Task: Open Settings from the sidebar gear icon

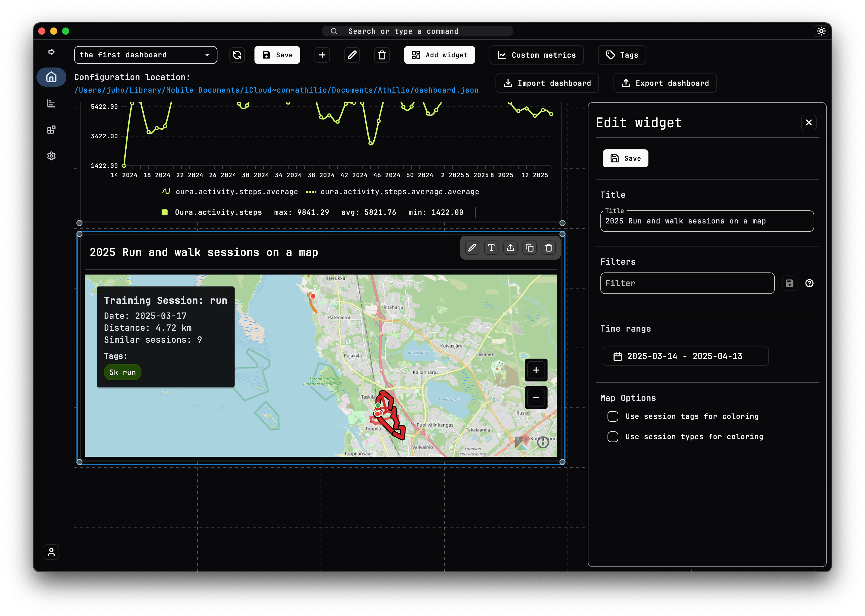Action: pyautogui.click(x=51, y=156)
